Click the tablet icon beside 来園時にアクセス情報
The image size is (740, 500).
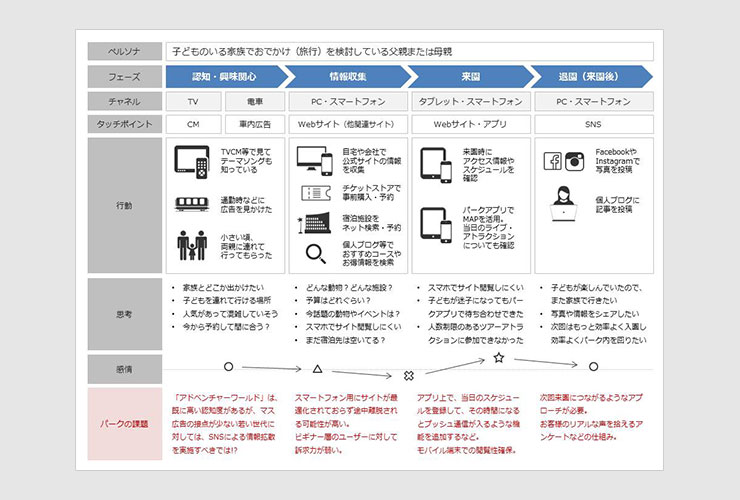pyautogui.click(x=436, y=165)
